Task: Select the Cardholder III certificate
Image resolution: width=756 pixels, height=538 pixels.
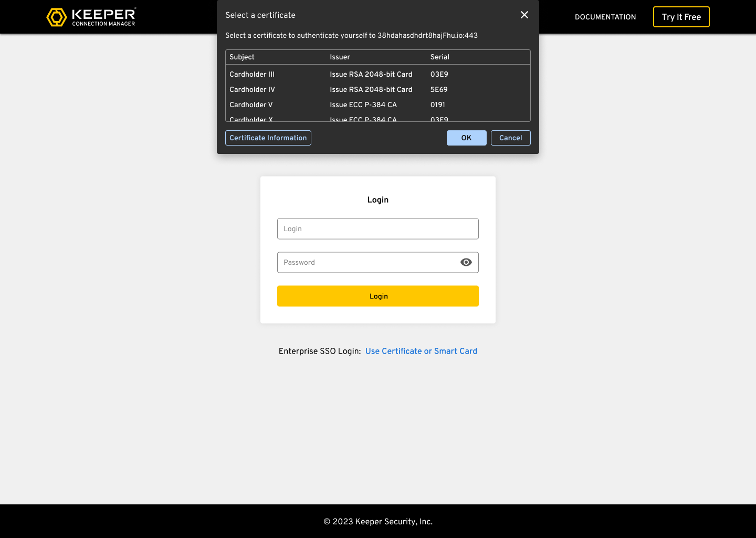Action: pos(252,74)
